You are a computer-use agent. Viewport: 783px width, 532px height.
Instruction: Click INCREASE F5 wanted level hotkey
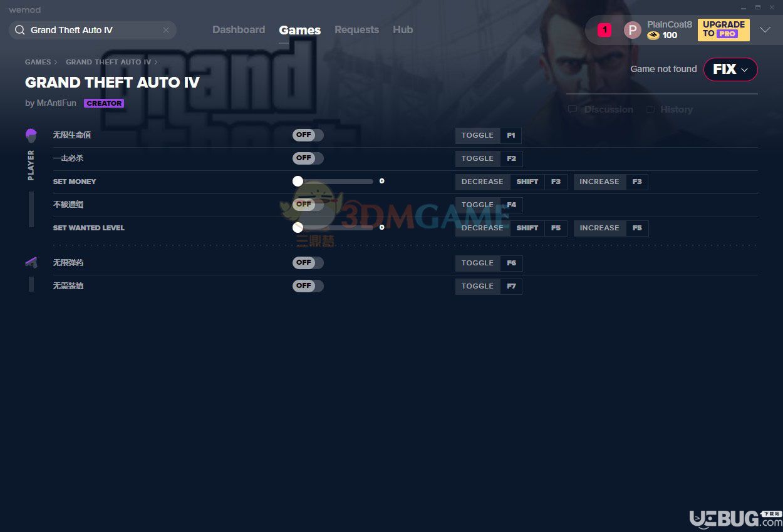611,228
